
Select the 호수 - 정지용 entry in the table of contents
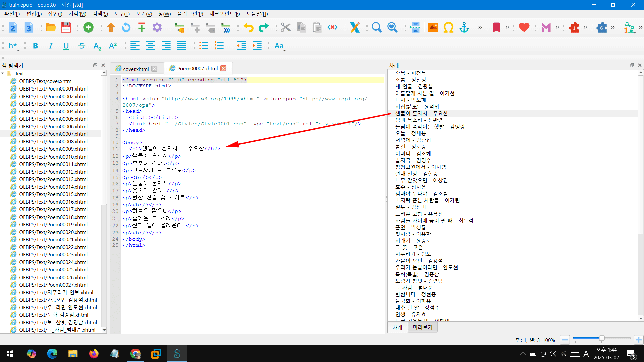[410, 187]
